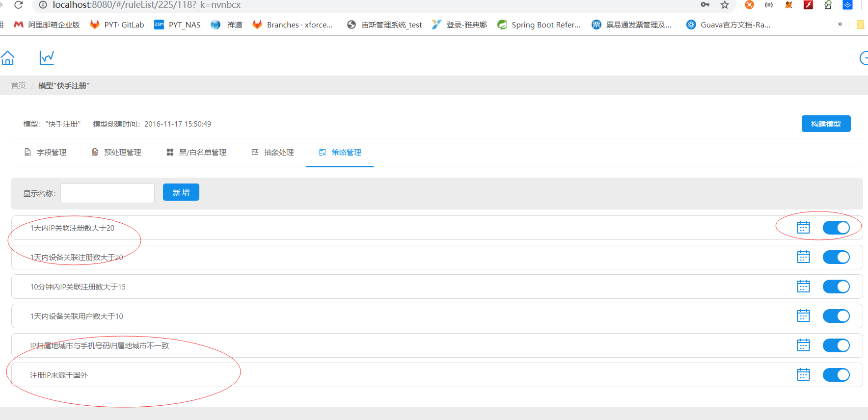This screenshot has width=868, height=420.
Task: Switch to the 字段管理 tab
Action: pos(45,153)
